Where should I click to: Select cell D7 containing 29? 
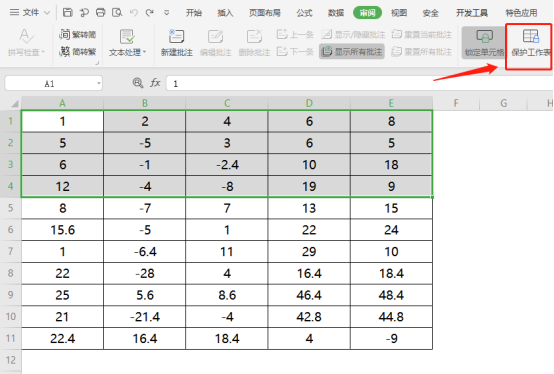(309, 251)
